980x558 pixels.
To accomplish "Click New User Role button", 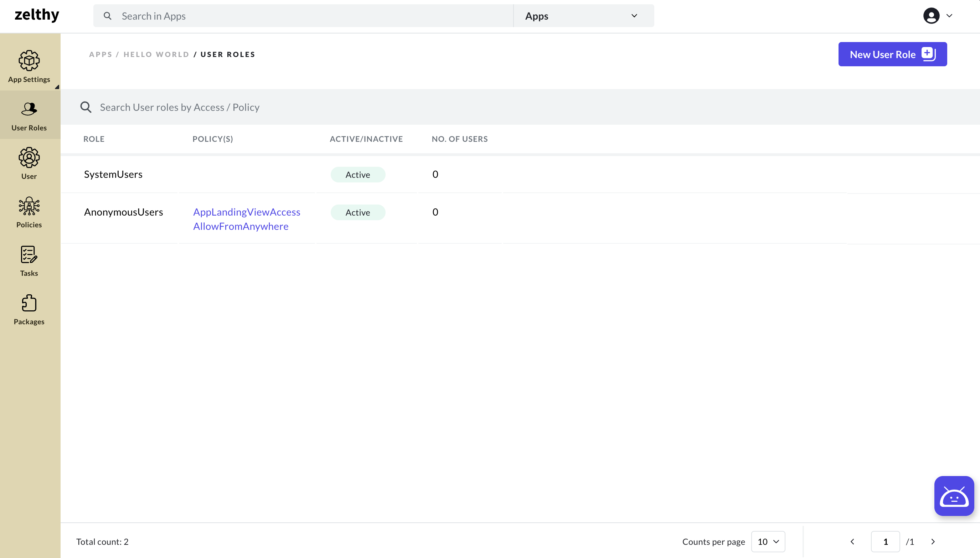I will (x=892, y=55).
